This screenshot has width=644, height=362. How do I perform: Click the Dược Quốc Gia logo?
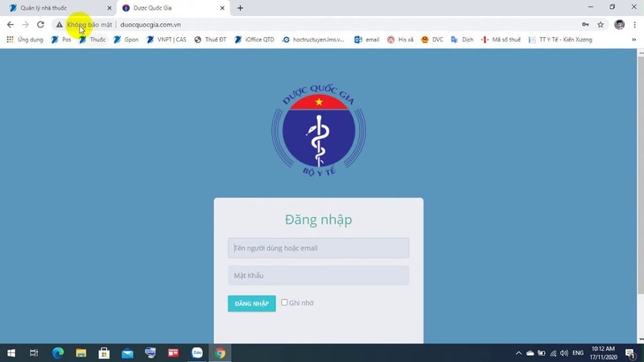coord(319,131)
